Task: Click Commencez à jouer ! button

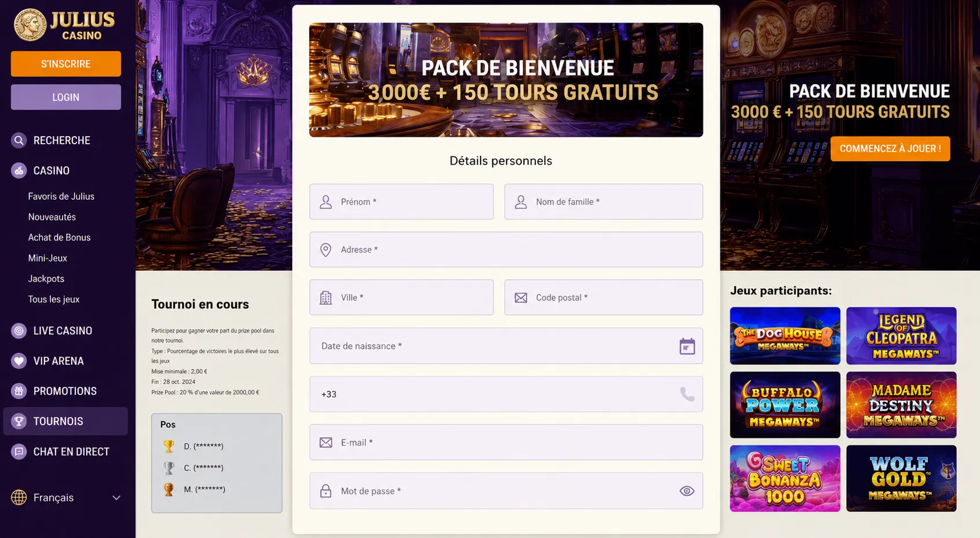Action: (890, 149)
